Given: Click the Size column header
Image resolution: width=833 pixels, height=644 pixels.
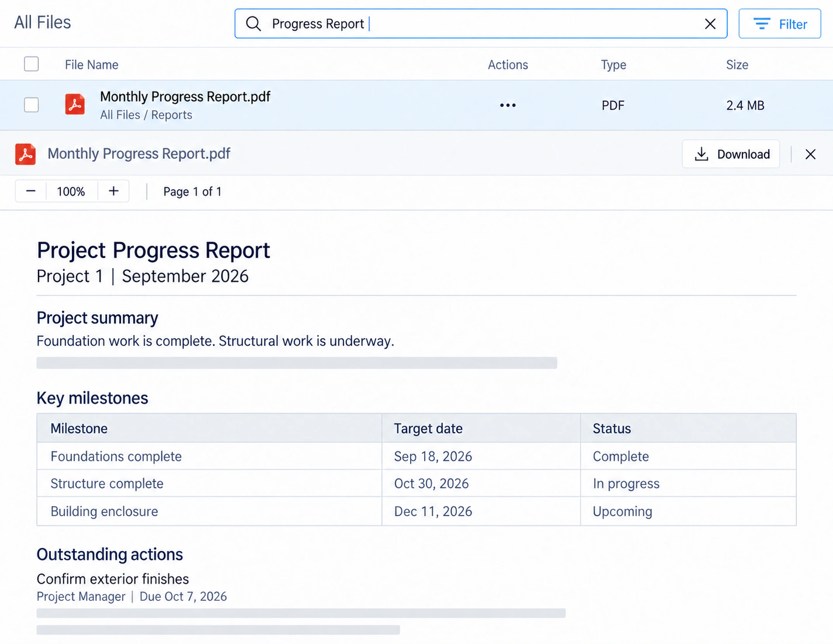Looking at the screenshot, I should (737, 65).
